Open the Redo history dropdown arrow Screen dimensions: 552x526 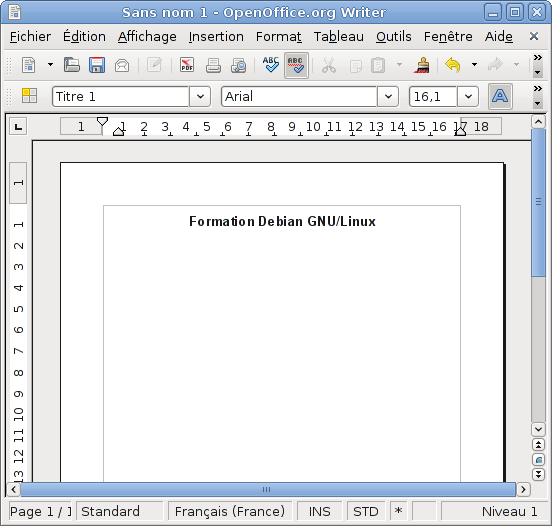[516, 65]
